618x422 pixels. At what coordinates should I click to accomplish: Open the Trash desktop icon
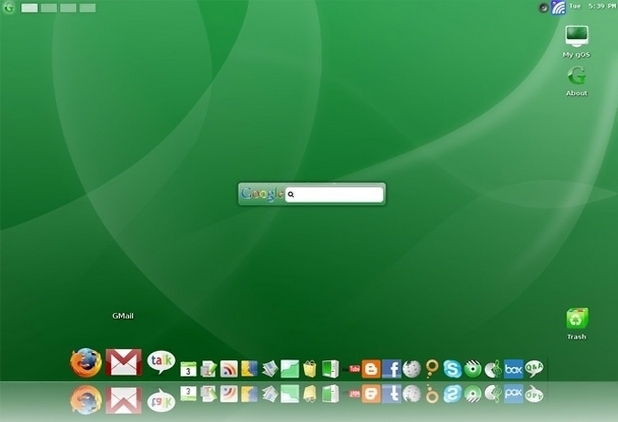click(x=577, y=324)
